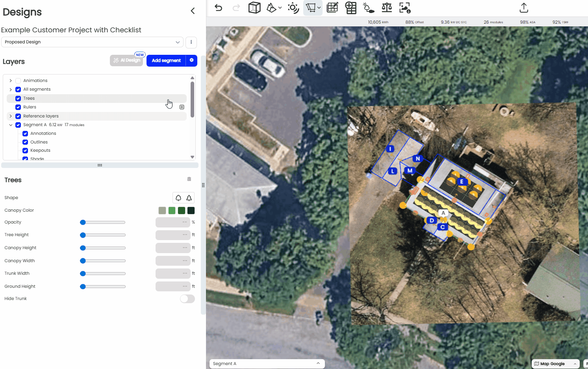Open the tree shade tool
Viewport: 588px width, 369px height.
tap(368, 8)
